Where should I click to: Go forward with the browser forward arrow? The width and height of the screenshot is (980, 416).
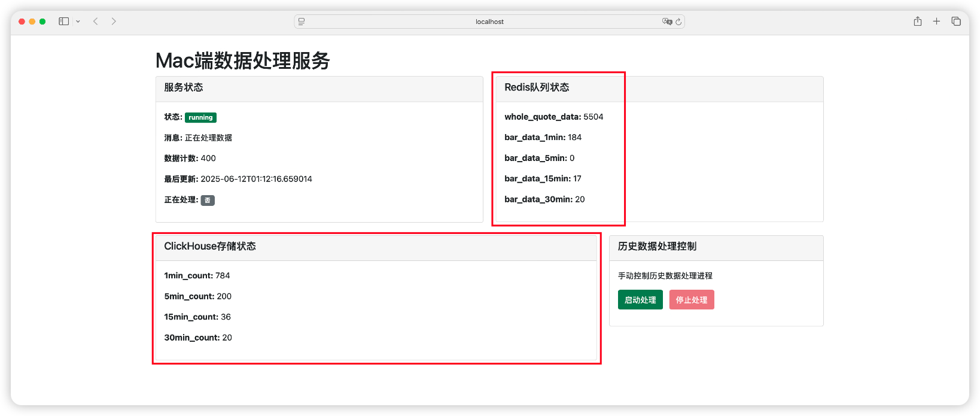pos(114,22)
